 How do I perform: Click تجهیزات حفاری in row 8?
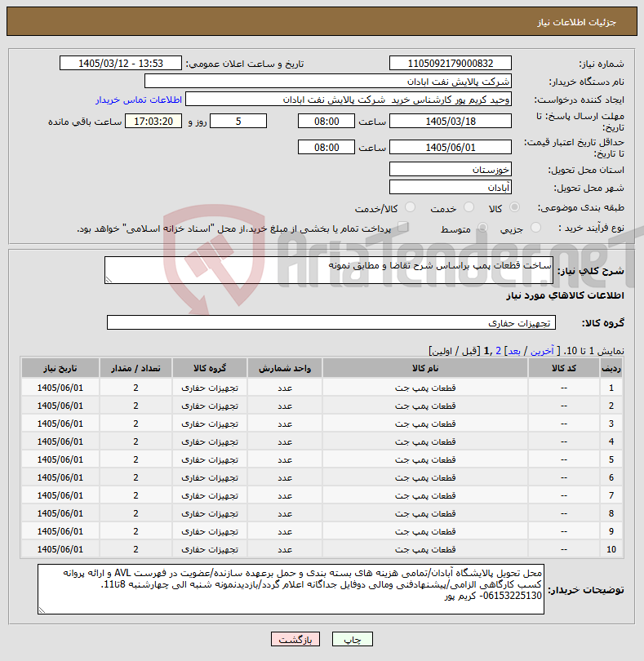210,513
